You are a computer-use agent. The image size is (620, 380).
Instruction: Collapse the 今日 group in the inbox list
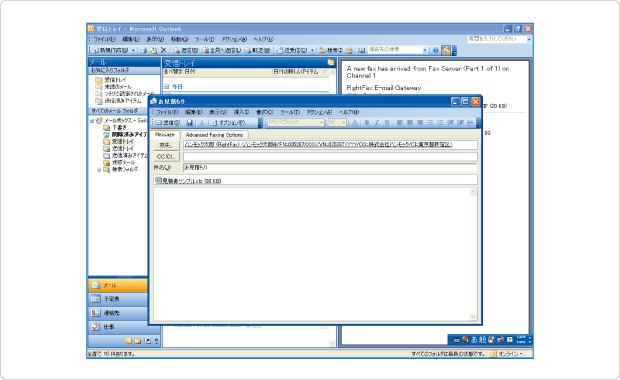[166, 87]
